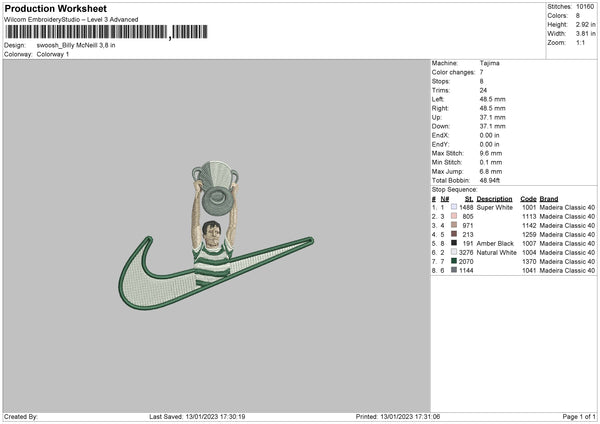Click the Code column header
Image resolution: width=600 pixels, height=424 pixels.
tap(528, 199)
